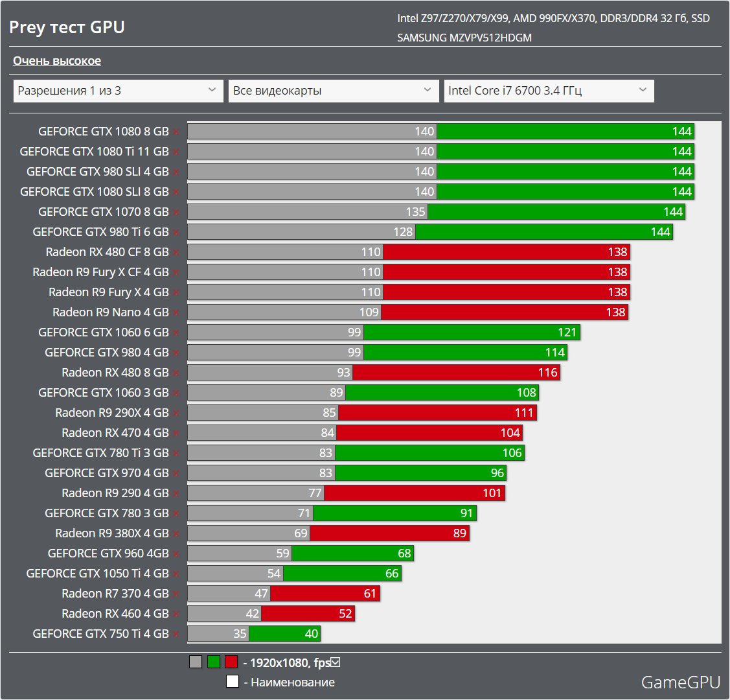
Task: Delete Radeon RX 470 4 GB entry
Action: [176, 433]
